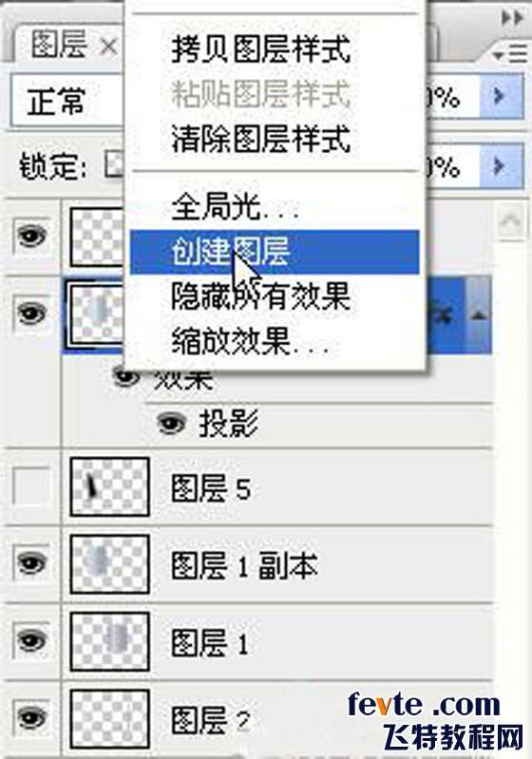Click the layers list scrollbar up arrow
Screen dimensions: 532x759
coord(511,220)
